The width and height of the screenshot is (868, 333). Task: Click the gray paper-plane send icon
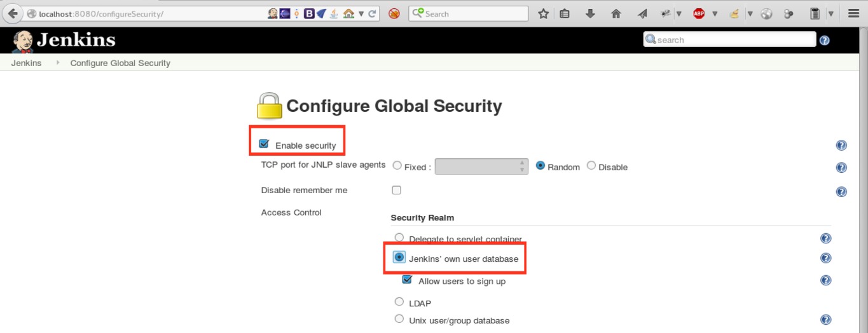click(x=642, y=13)
